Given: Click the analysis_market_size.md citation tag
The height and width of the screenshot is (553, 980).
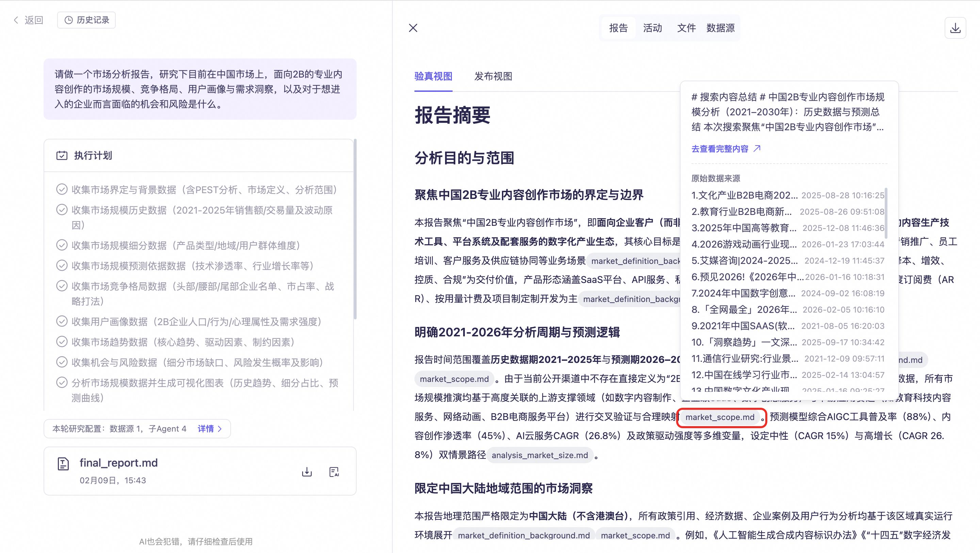Looking at the screenshot, I should tap(539, 455).
